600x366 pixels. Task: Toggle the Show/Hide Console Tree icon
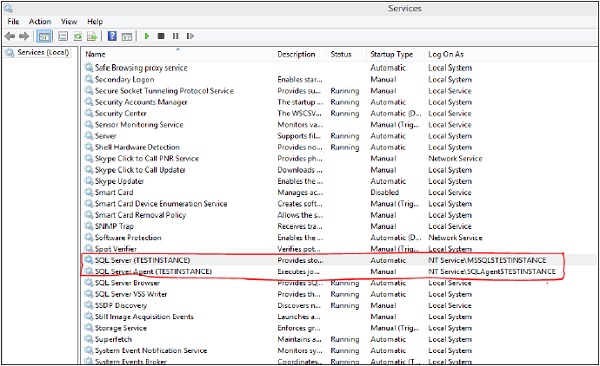[44, 37]
